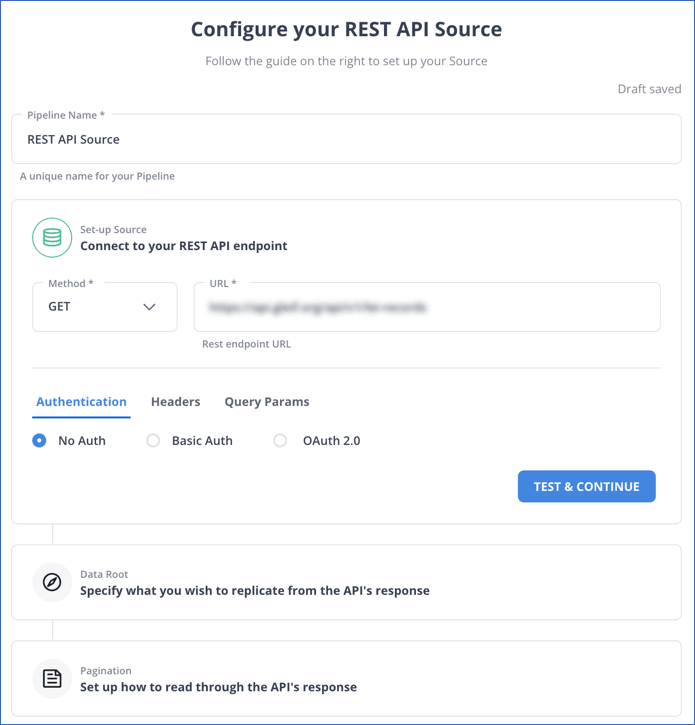Image resolution: width=695 pixels, height=725 pixels.
Task: Click the compass Data Root icon
Action: pyautogui.click(x=52, y=582)
